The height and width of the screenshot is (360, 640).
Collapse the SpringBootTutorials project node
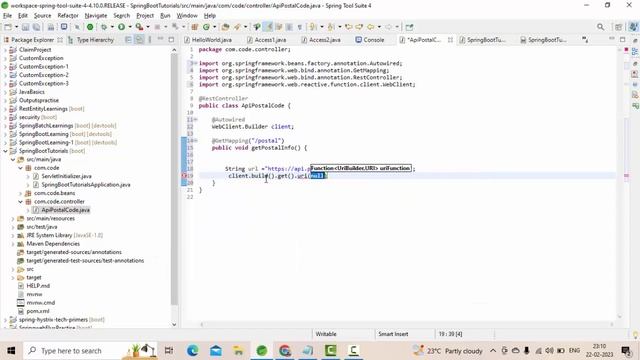click(x=5, y=151)
